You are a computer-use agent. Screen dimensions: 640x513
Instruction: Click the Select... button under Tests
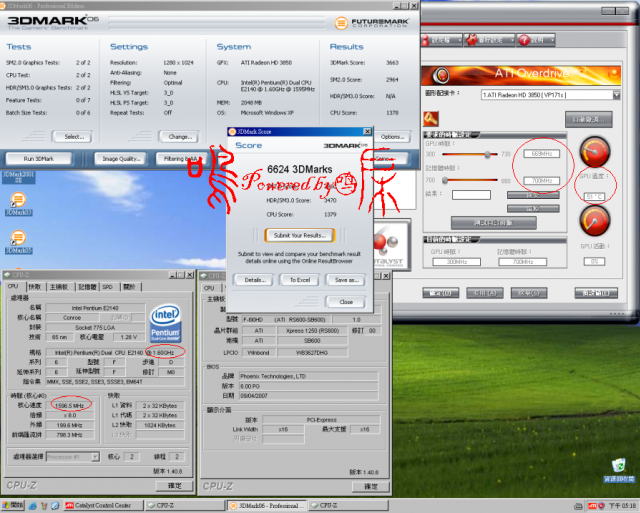pyautogui.click(x=72, y=137)
